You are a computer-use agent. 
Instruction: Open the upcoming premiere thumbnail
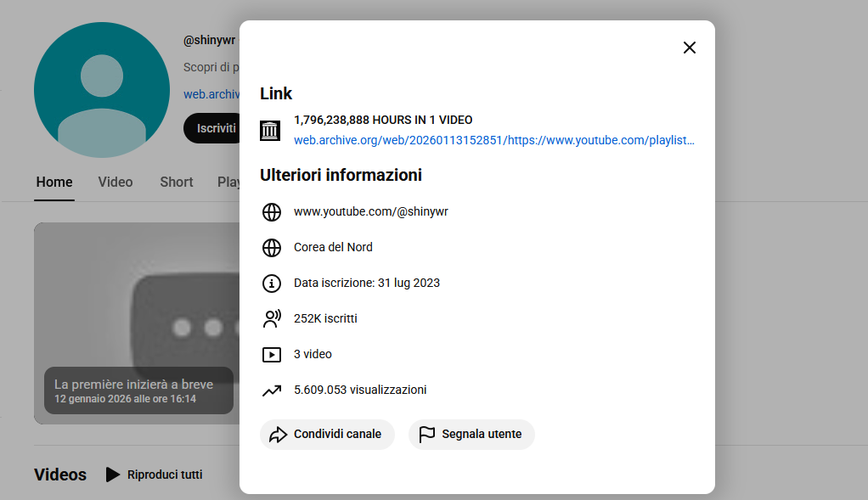[x=136, y=323]
